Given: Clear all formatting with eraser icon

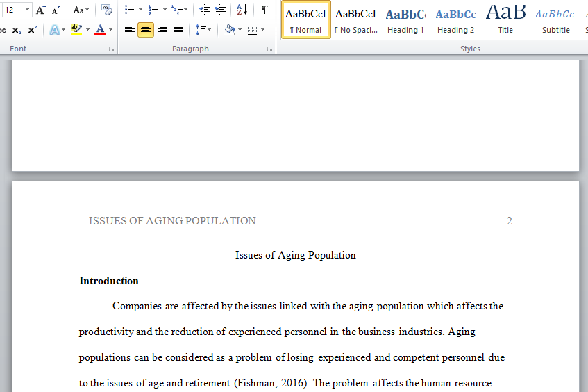Looking at the screenshot, I should (x=106, y=10).
